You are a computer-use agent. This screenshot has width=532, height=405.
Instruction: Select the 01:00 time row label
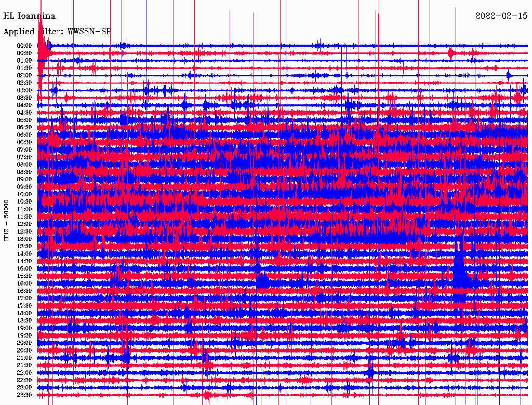(24, 60)
